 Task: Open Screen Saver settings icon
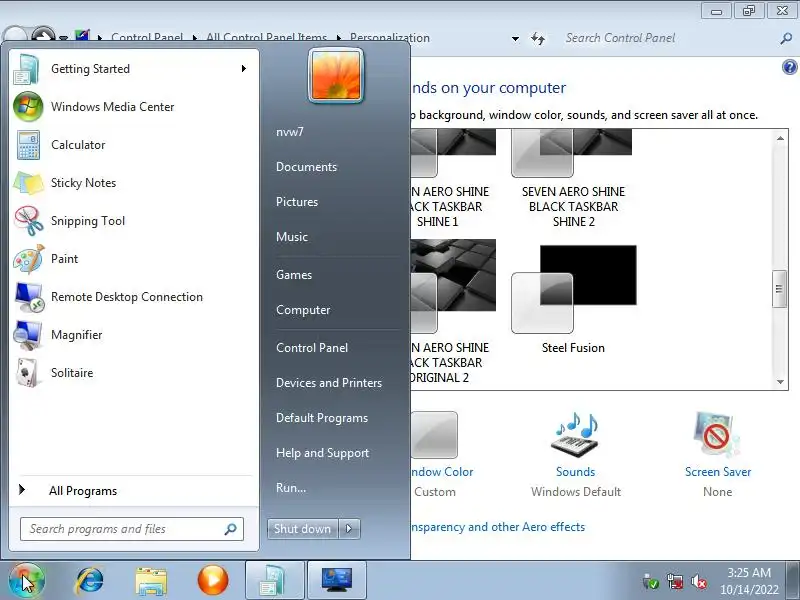coord(717,434)
